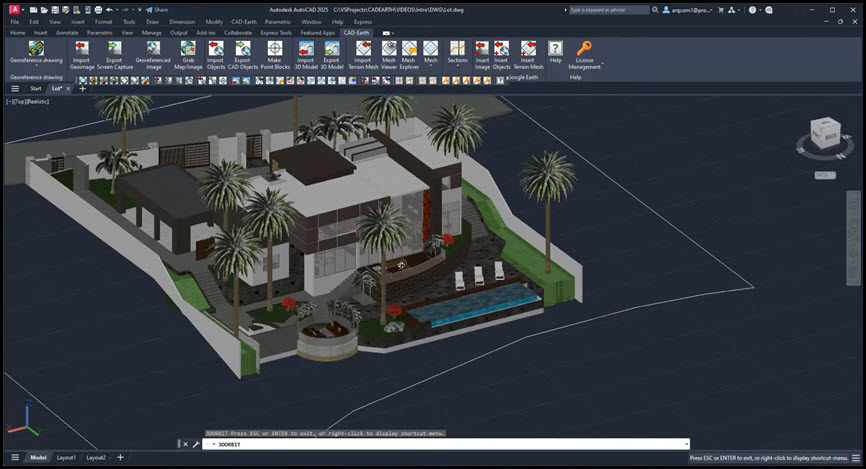Select Insert Objects in Google Earth panel
This screenshot has width=866, height=469.
pyautogui.click(x=501, y=55)
